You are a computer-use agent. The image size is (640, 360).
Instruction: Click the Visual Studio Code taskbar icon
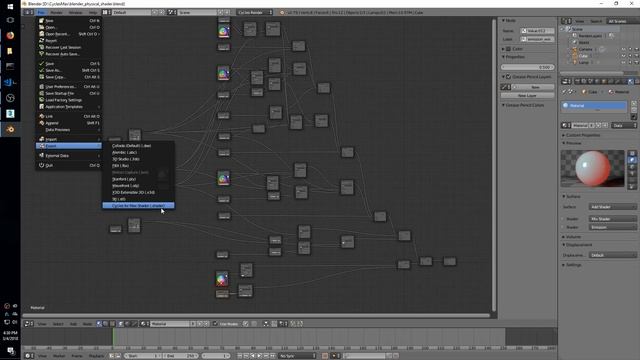tap(10, 82)
